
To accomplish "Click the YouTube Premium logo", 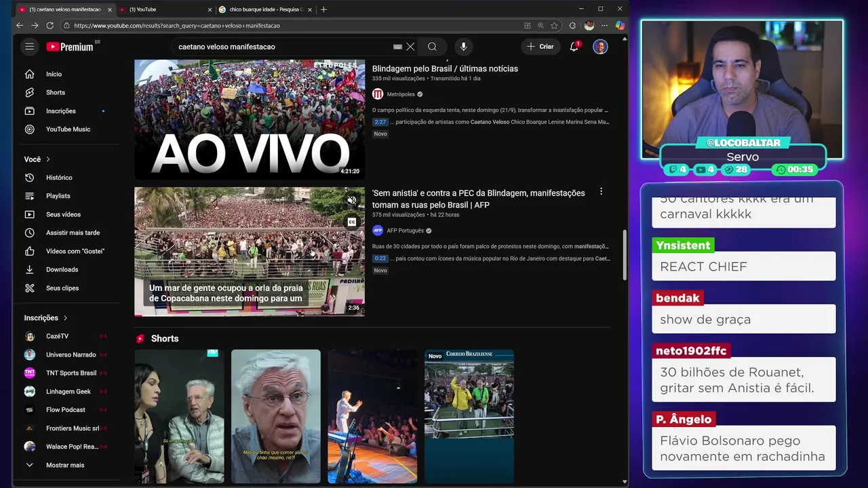I will (x=70, y=47).
